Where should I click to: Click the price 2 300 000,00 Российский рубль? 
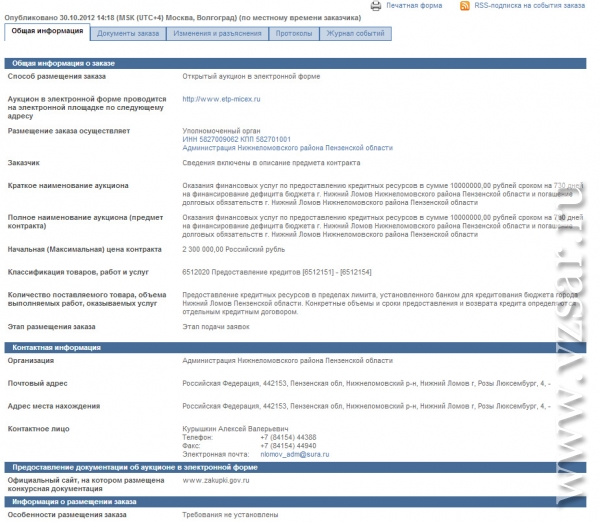pos(233,249)
